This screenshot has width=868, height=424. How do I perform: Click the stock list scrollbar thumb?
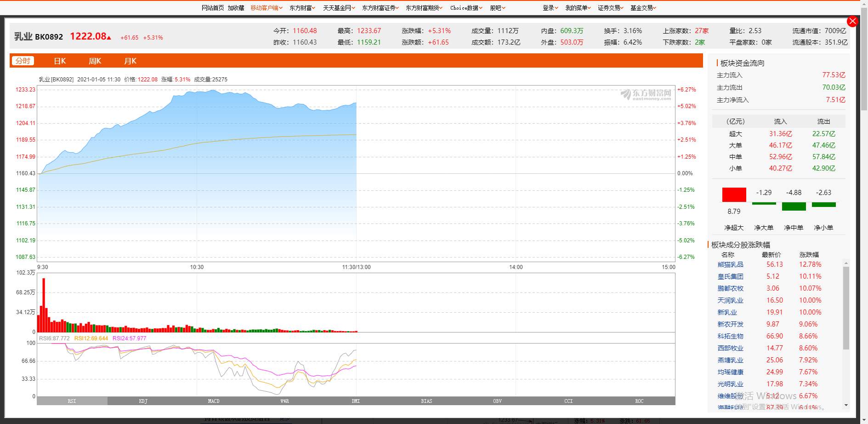coord(846,308)
